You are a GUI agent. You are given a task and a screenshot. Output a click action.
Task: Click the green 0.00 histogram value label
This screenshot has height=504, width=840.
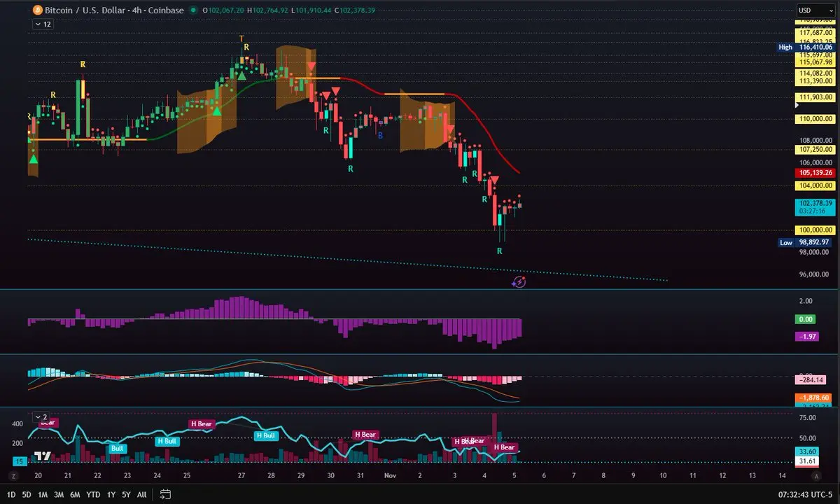point(806,319)
